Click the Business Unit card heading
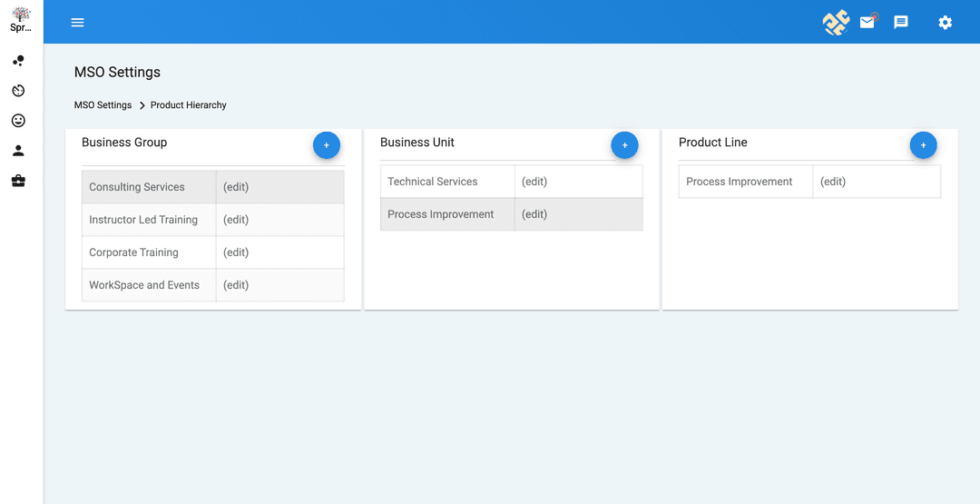 click(417, 143)
